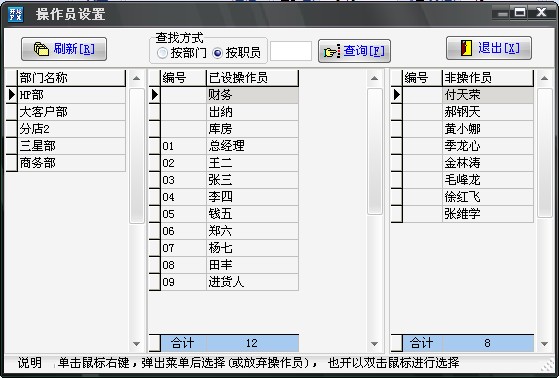Select operator 田丰 row
Image resolution: width=559 pixels, height=378 pixels.
(x=230, y=265)
